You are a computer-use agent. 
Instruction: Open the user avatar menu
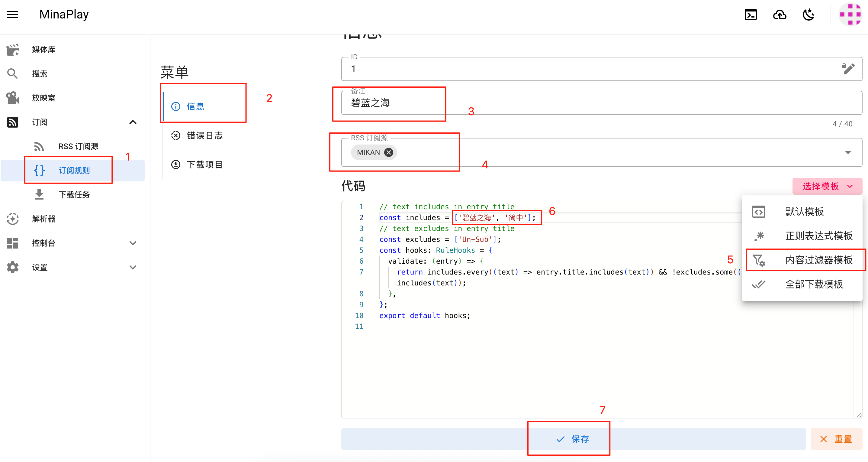(850, 15)
